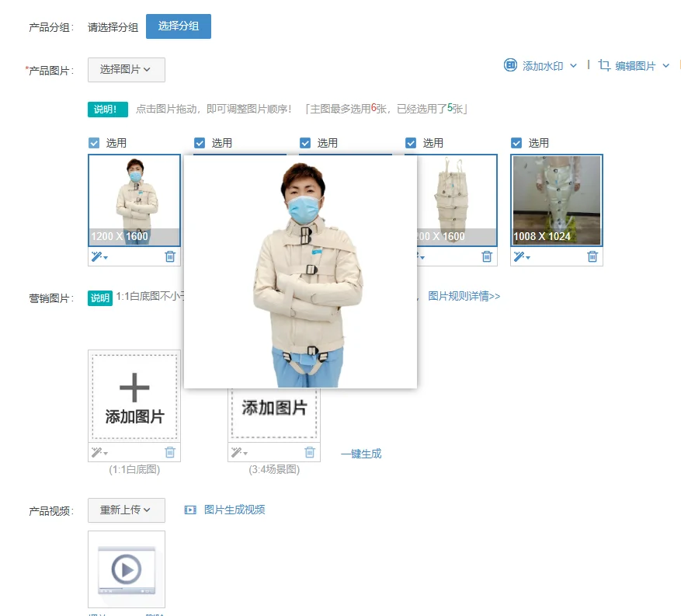
Task: Click the 1:1白底图 添加图片 placeholder
Action: (x=134, y=396)
